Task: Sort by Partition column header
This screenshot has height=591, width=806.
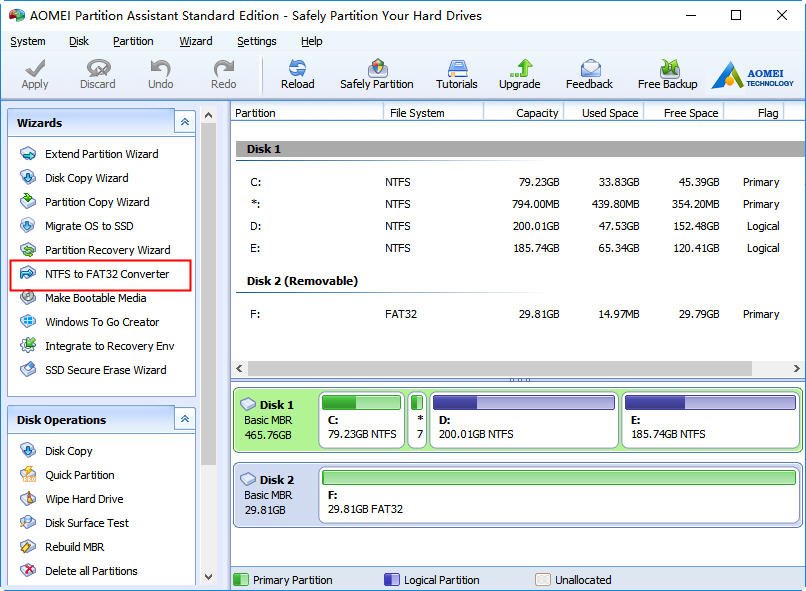Action: coord(307,113)
